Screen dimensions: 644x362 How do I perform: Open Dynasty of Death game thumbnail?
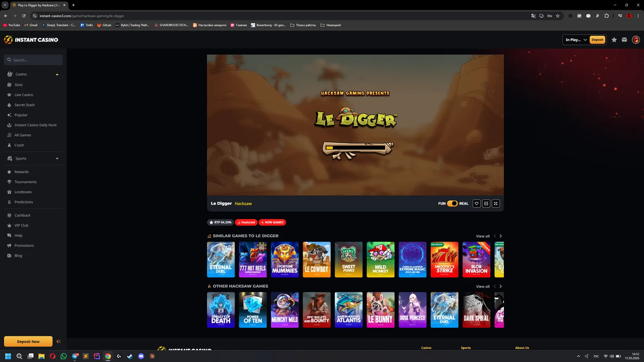coord(221,310)
